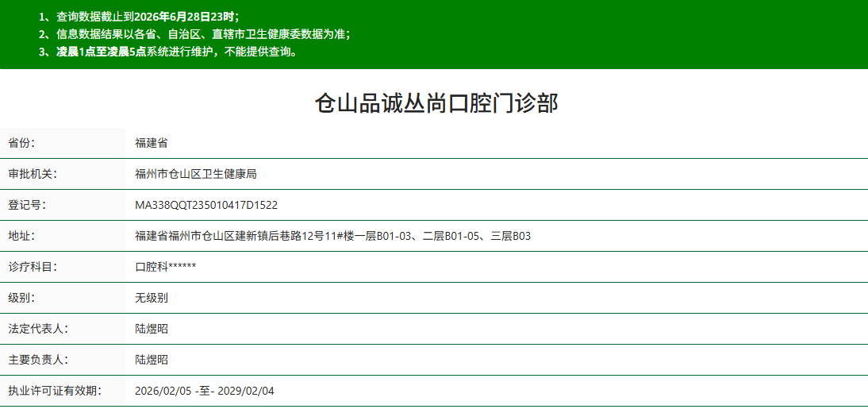The image size is (868, 409).
Task: Click registration number MA338QQT235010417D1522
Action: pyautogui.click(x=206, y=205)
